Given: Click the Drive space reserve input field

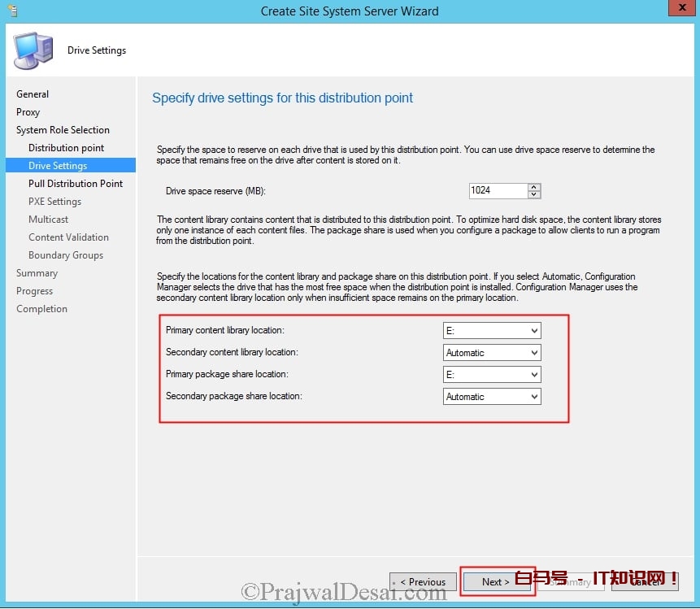Looking at the screenshot, I should (498, 191).
